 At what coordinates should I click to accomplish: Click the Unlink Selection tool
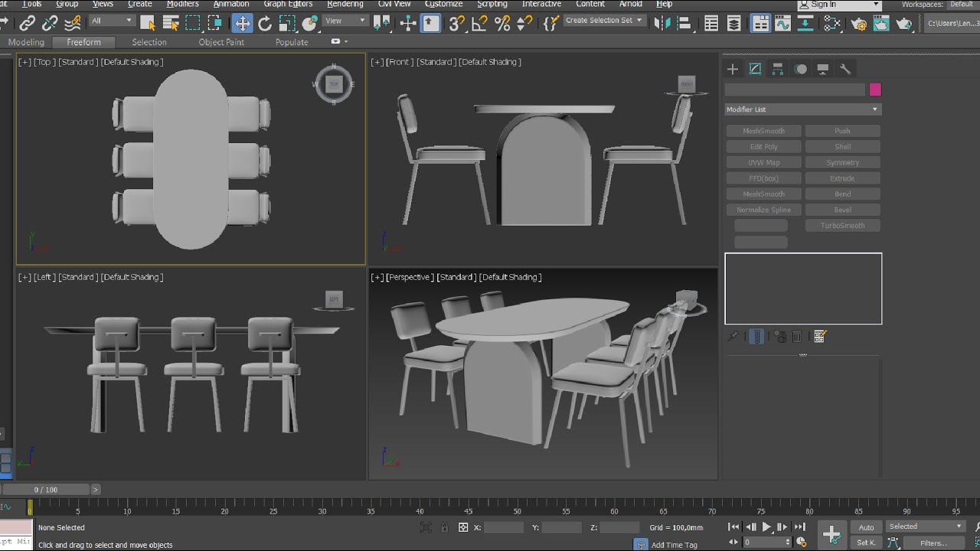(x=51, y=24)
